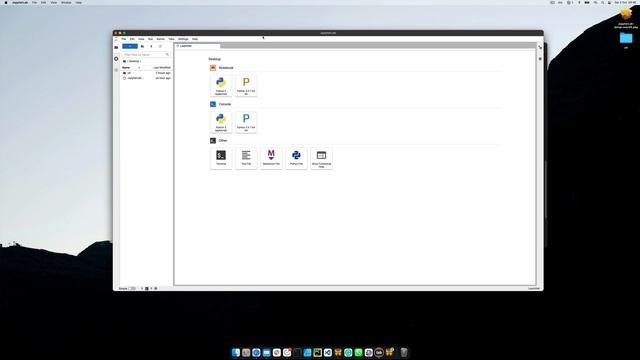Image resolution: width=640 pixels, height=360 pixels.
Task: Open the first folder row in file browser
Action: pyautogui.click(x=147, y=73)
